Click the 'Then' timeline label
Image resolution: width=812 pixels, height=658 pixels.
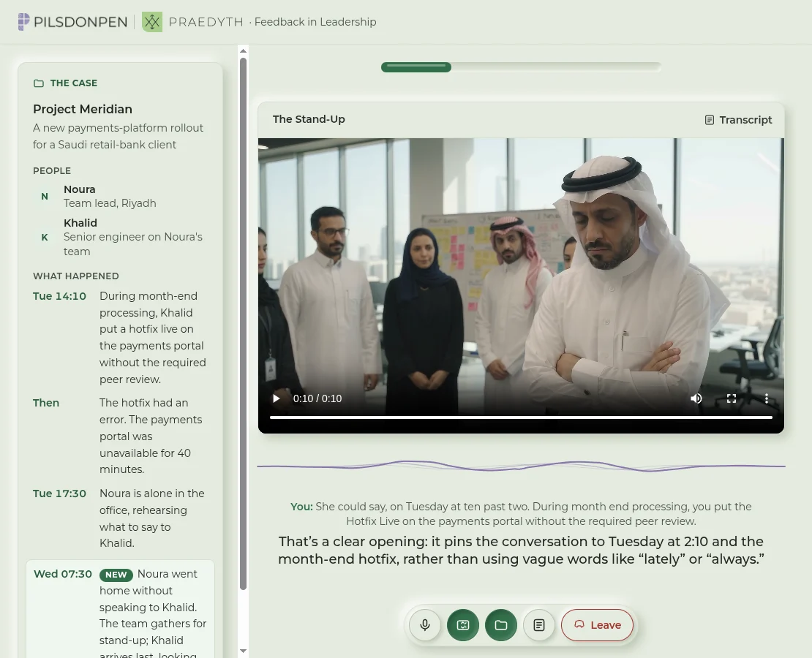click(x=46, y=403)
